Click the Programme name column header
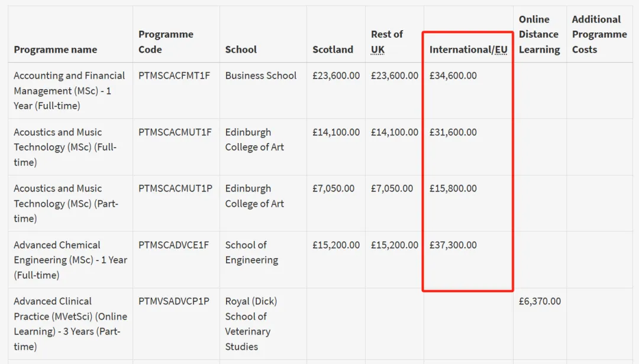The width and height of the screenshot is (639, 364). [x=55, y=50]
